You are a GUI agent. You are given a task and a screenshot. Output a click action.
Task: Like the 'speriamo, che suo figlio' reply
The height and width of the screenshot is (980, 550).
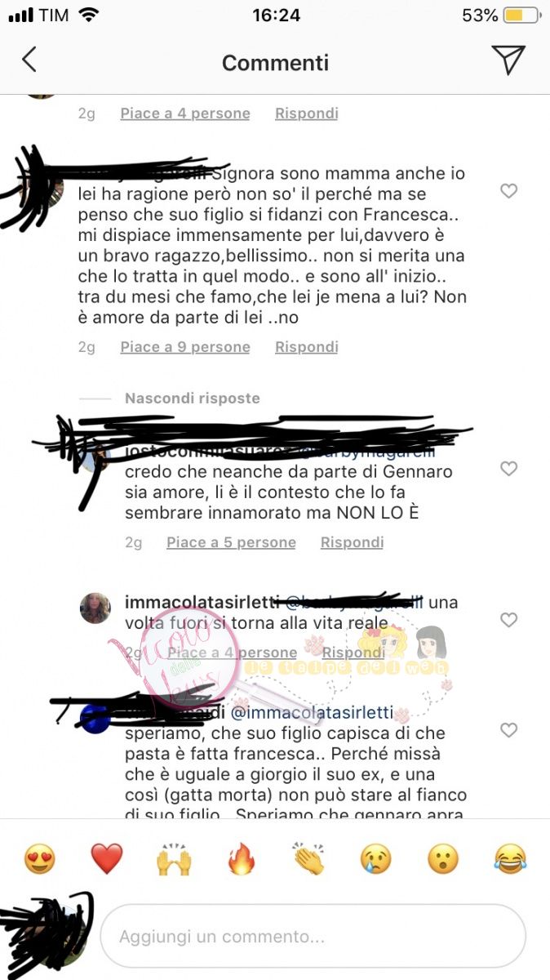click(508, 730)
